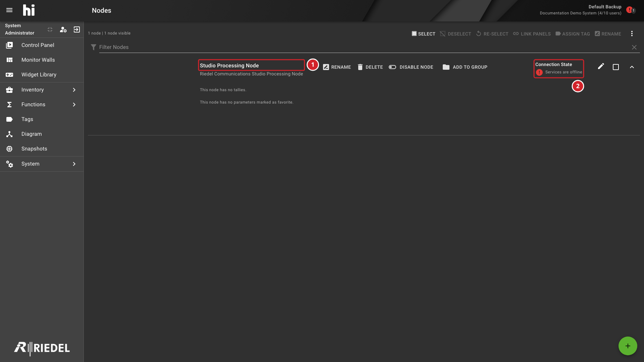Image resolution: width=644 pixels, height=362 pixels.
Task: Click Link Panels in the toolbar
Action: [x=532, y=34]
